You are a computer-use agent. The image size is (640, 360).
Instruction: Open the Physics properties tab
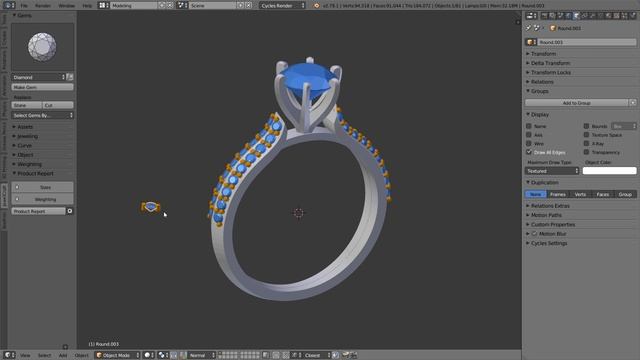[x=633, y=16]
